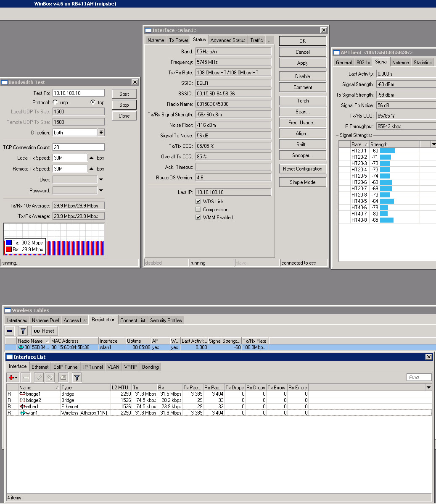Viewport: 436px width, 504px height.
Task: Select the tcp protocol radio button
Action: (x=92, y=102)
